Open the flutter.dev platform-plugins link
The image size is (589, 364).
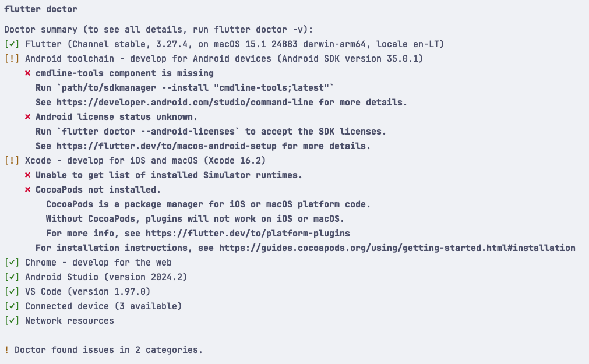pyautogui.click(x=248, y=234)
